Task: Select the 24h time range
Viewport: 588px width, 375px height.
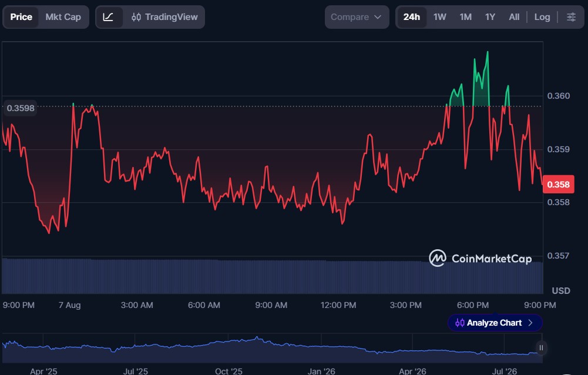Action: [411, 17]
